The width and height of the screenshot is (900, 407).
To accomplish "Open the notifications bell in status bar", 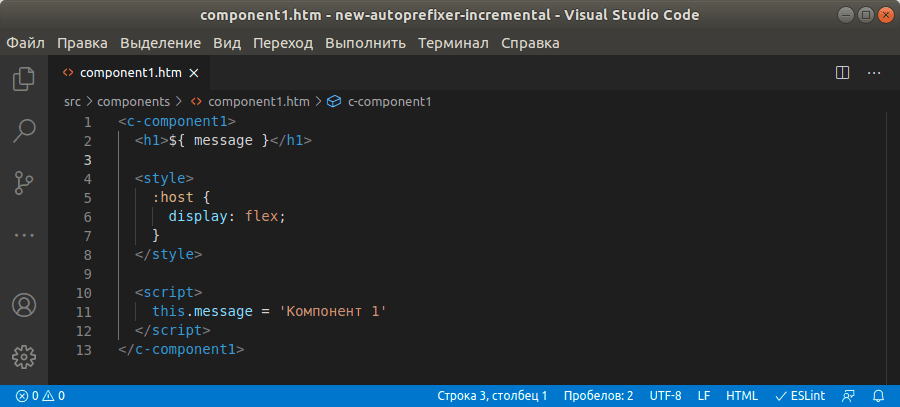I will pos(878,396).
